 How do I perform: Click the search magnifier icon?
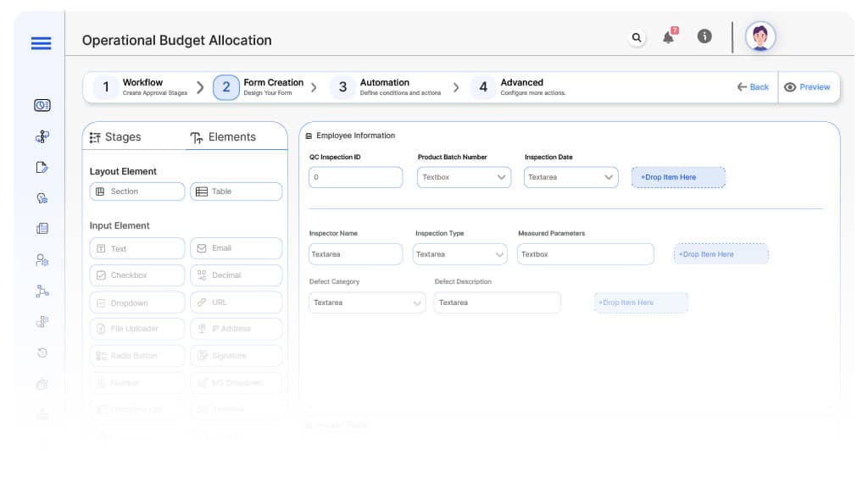637,37
